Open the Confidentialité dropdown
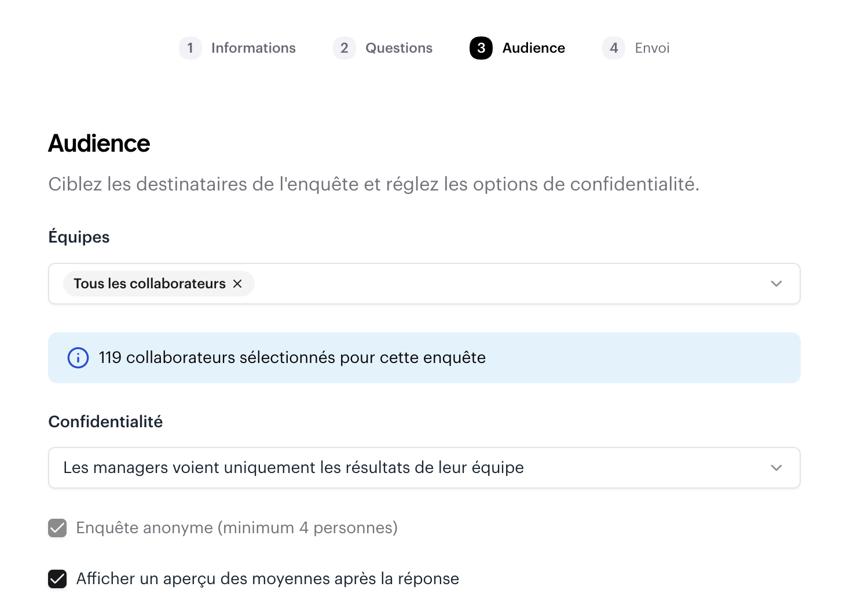The height and width of the screenshot is (616, 843). [424, 468]
